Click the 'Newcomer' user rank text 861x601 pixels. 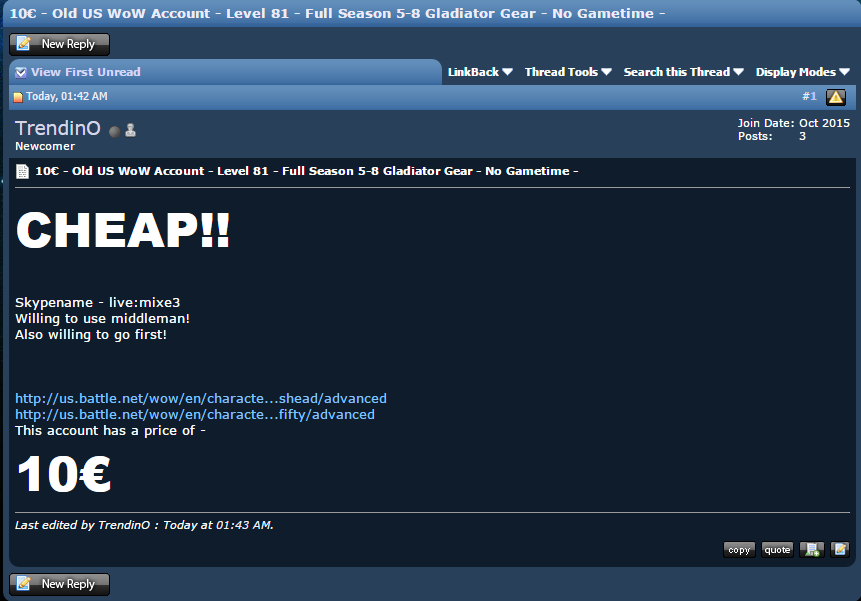coord(45,146)
